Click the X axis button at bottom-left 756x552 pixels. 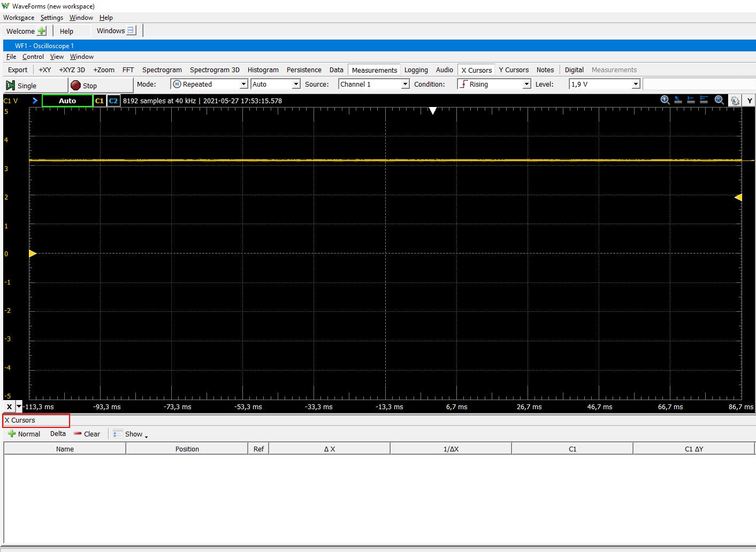click(9, 407)
